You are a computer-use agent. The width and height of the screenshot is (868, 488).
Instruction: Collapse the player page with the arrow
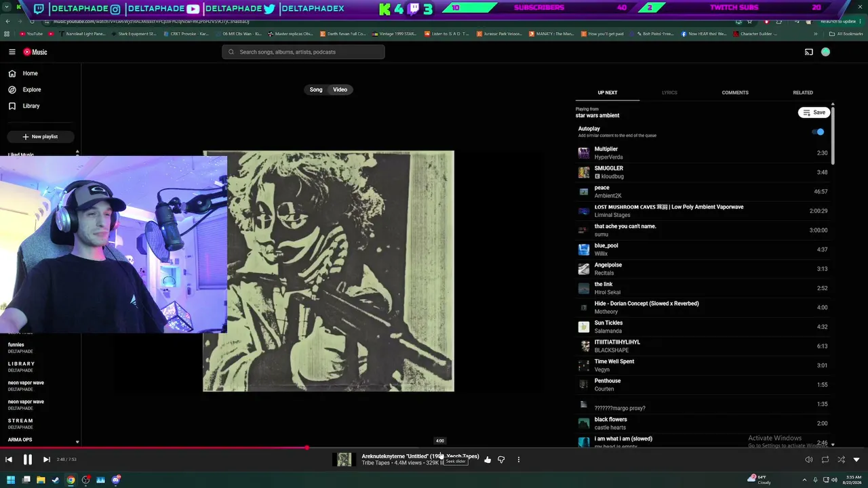856,460
